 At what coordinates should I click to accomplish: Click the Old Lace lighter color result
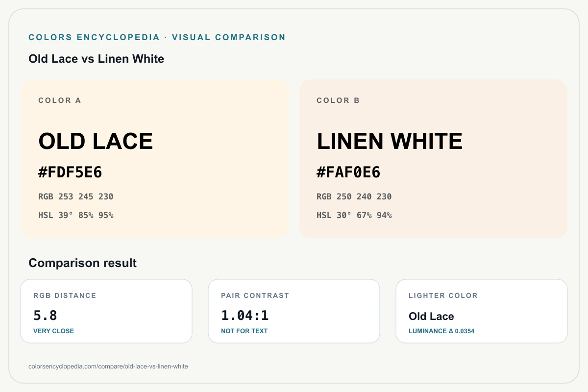[x=431, y=316]
